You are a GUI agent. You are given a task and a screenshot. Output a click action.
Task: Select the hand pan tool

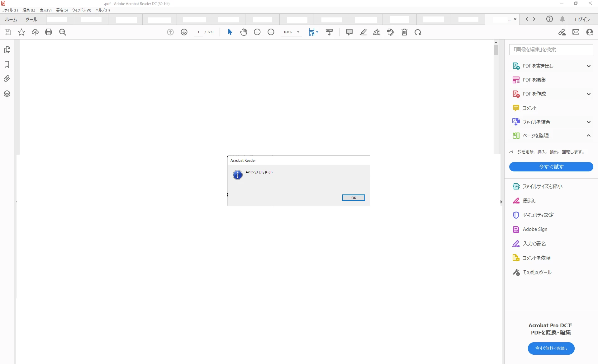coord(244,32)
